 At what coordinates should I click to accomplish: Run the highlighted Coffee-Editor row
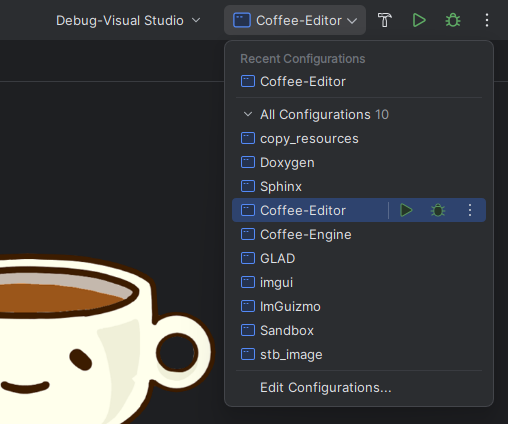pos(406,210)
